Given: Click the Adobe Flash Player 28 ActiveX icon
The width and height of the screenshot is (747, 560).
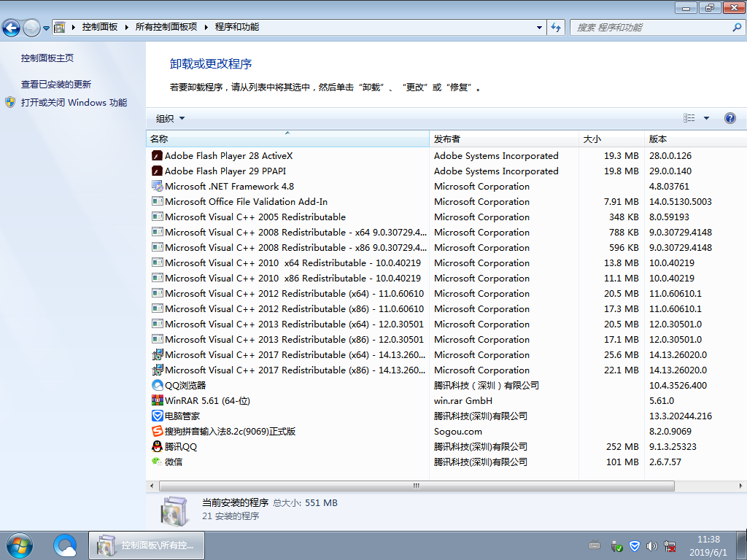Looking at the screenshot, I should (158, 156).
